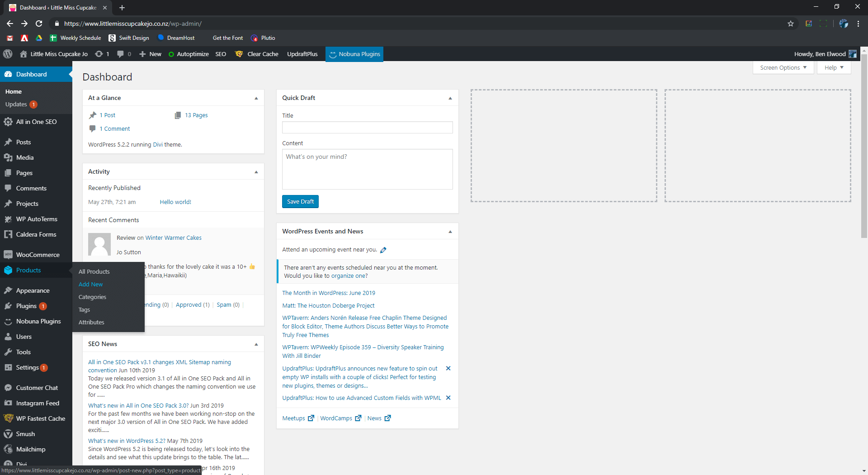Click the Quick Draft Title field

(367, 128)
